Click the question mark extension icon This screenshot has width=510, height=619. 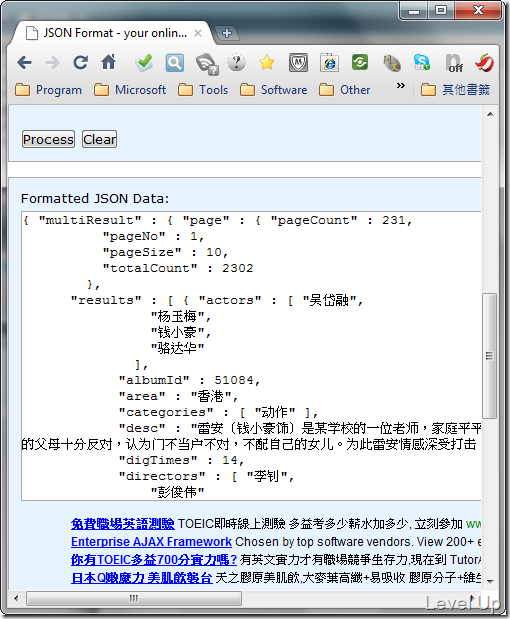coord(236,62)
